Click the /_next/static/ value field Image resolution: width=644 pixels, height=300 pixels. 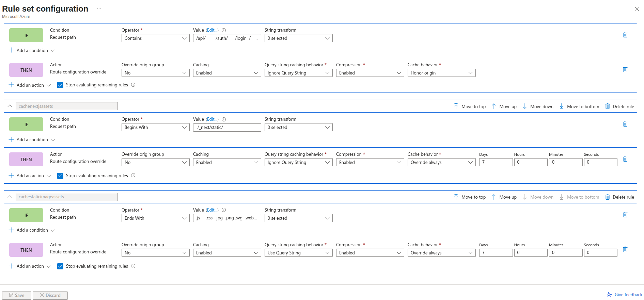(x=227, y=127)
